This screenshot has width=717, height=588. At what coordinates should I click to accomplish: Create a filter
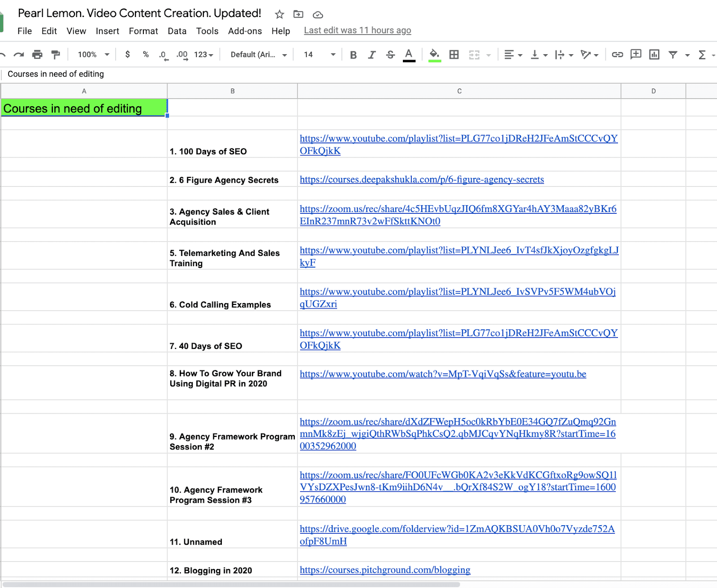(x=673, y=55)
